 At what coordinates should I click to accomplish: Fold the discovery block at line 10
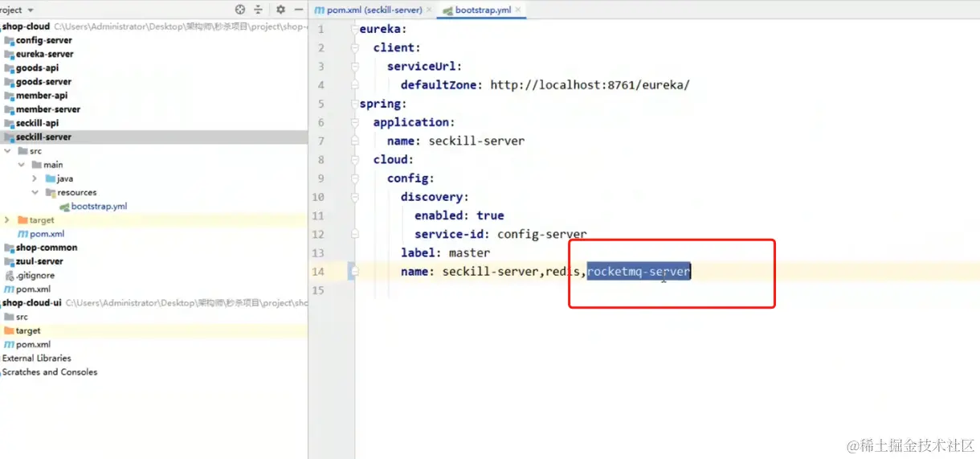pos(353,197)
